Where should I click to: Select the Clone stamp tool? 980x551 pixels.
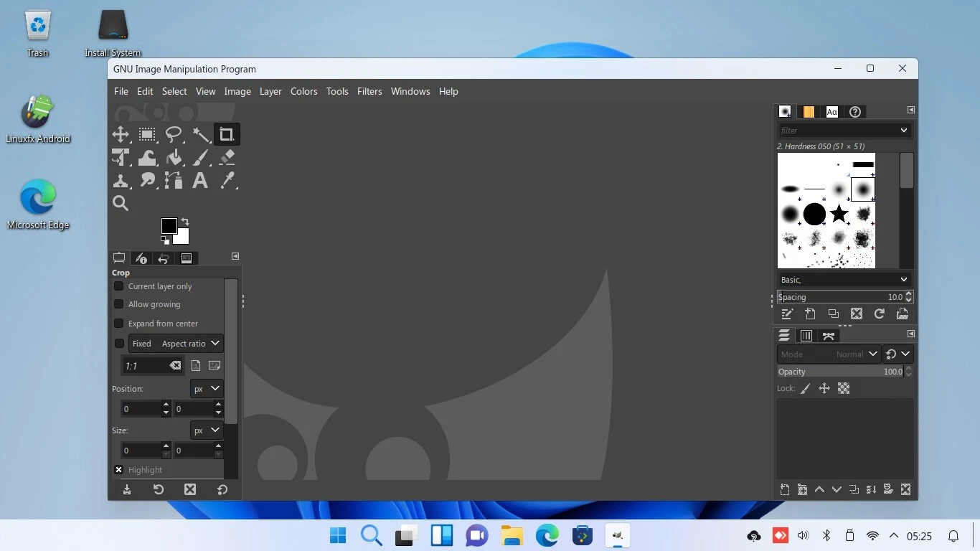(x=121, y=180)
